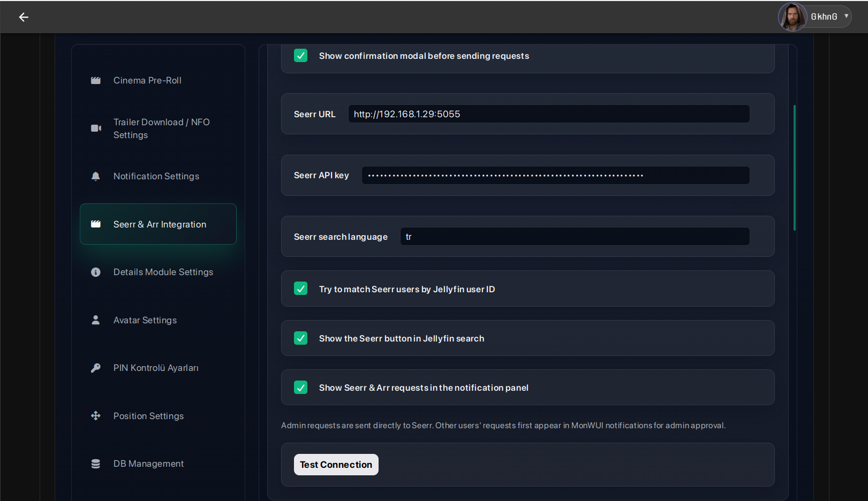Click the Seerr API key field
This screenshot has width=868, height=501.
pyautogui.click(x=556, y=176)
